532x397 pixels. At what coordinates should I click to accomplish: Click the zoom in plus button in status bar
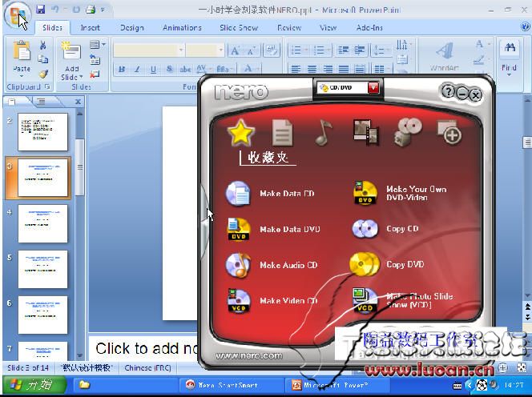coord(503,367)
